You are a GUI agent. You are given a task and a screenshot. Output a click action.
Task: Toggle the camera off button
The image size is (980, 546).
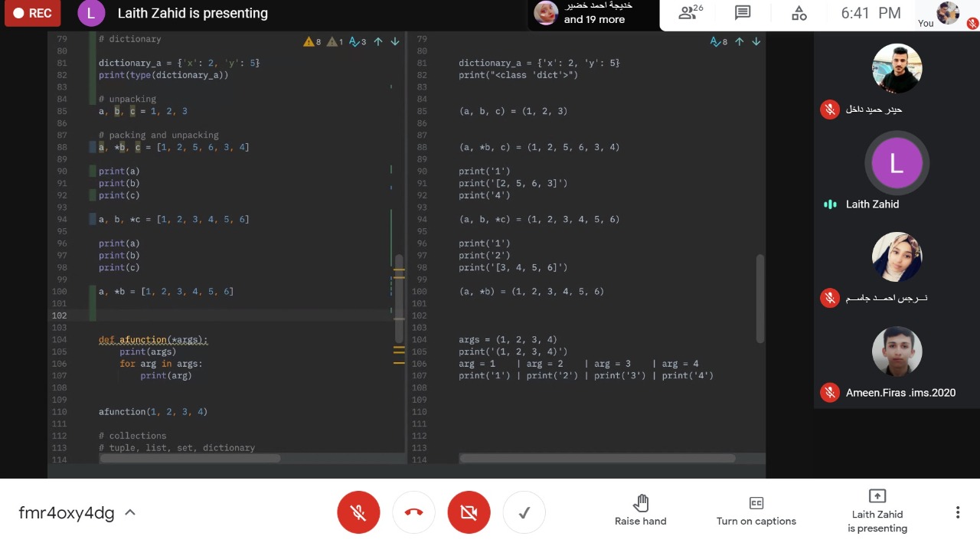click(469, 512)
